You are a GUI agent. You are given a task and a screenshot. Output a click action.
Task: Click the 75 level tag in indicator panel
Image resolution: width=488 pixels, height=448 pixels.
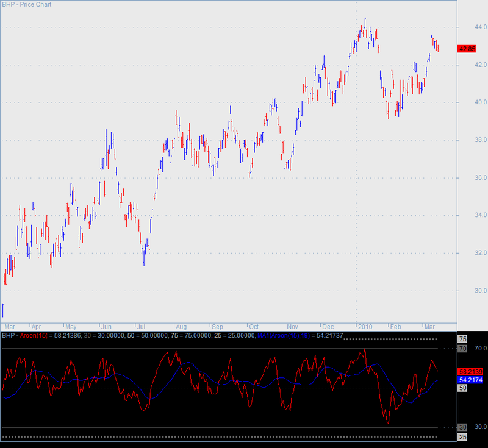[463, 339]
